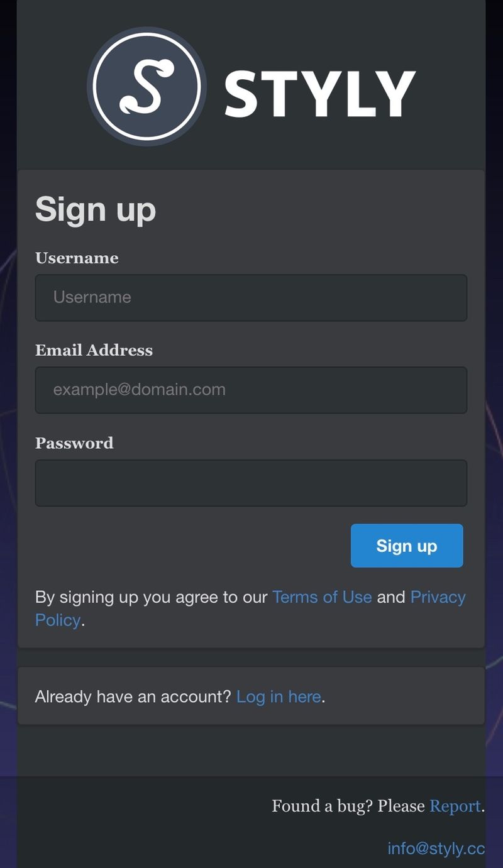Click the Email Address label

click(94, 351)
